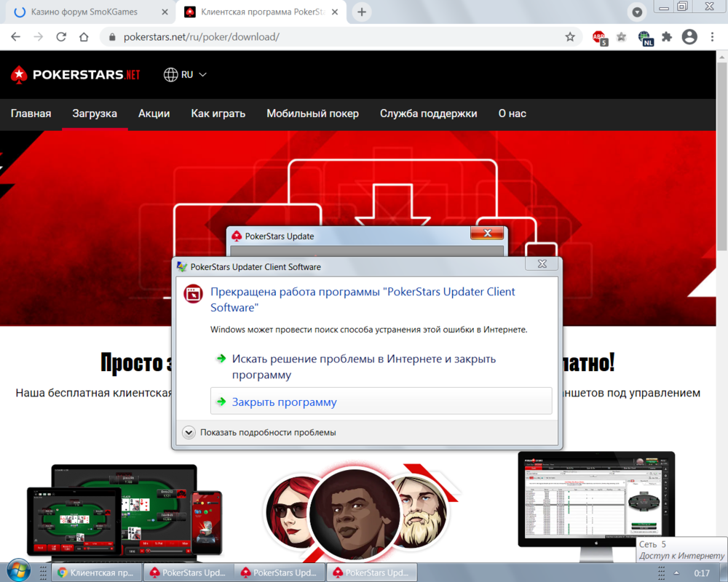Click the globe language icon
The image size is (728, 582).
(170, 75)
